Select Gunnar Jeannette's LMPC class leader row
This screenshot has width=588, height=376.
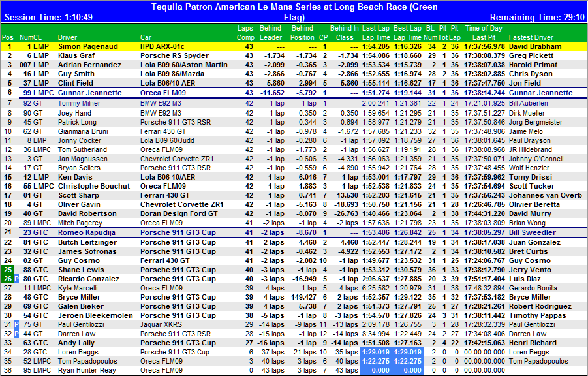tap(294, 93)
